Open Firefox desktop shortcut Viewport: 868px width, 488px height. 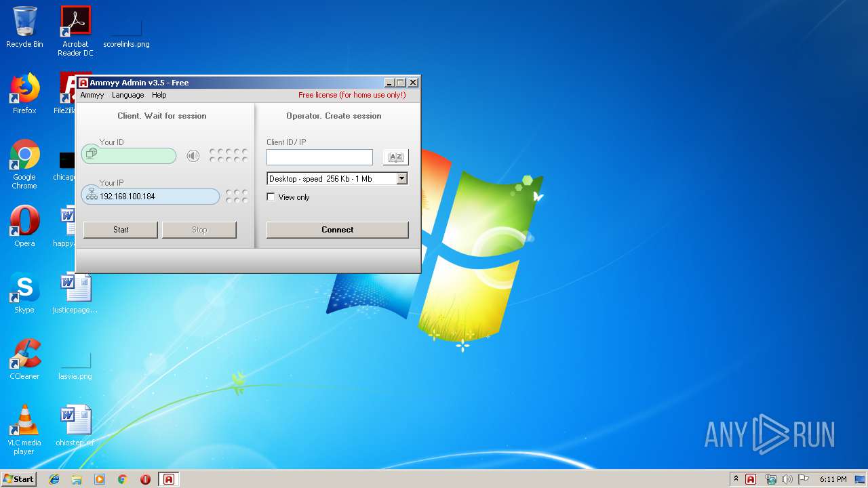click(24, 94)
